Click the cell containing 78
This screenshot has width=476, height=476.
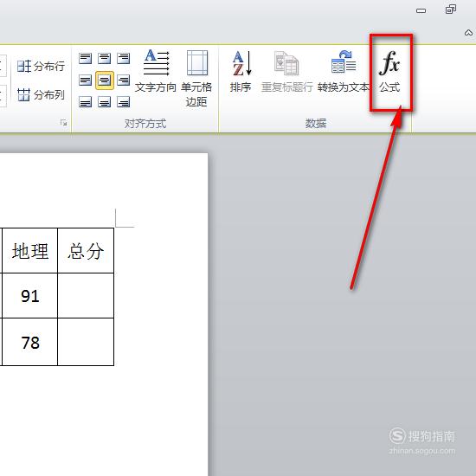tap(29, 342)
